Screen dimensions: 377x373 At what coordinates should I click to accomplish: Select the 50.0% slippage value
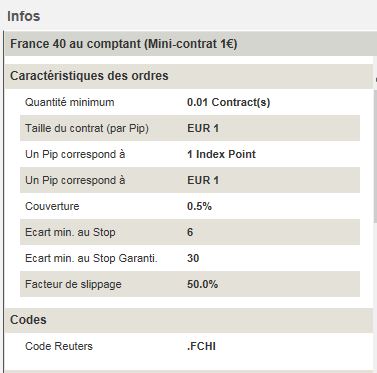click(x=202, y=284)
